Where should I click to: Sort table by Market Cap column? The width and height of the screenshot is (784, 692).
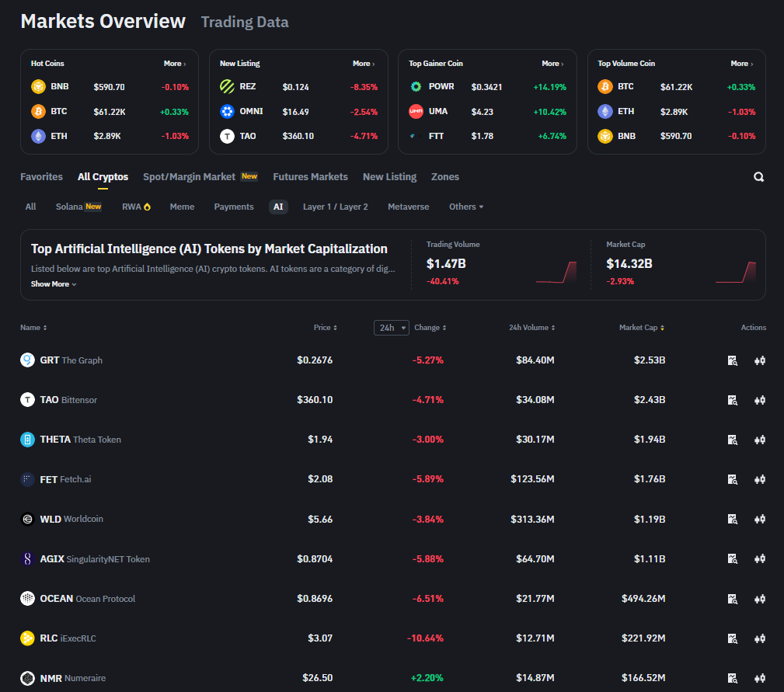tap(642, 328)
